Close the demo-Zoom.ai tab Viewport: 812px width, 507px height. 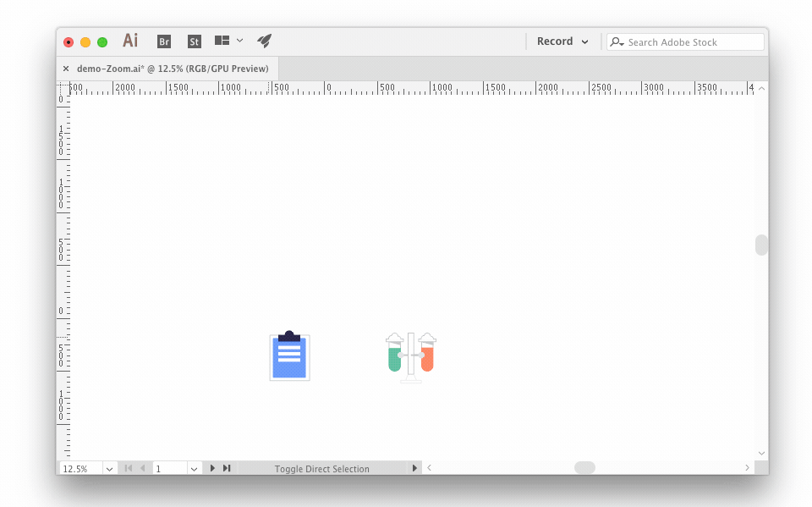coord(66,69)
